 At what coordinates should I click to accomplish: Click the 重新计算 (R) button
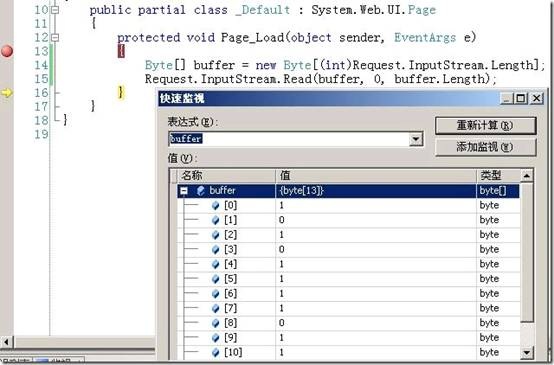[x=485, y=125]
